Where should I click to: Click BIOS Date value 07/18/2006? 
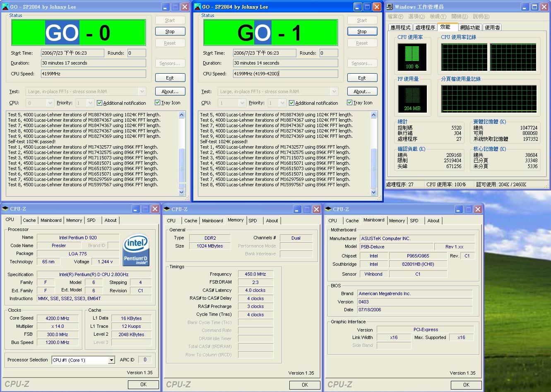[x=415, y=310]
